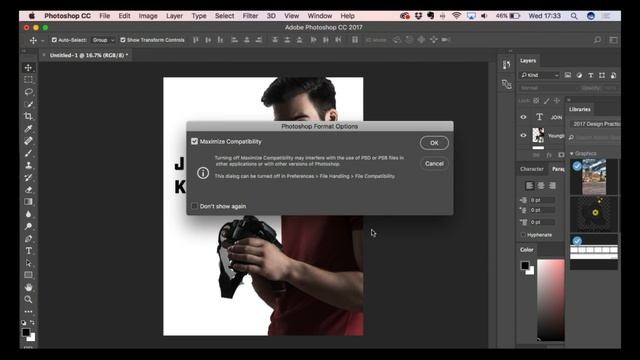
Task: Open the Normal blend mode dropdown
Action: tap(548, 88)
